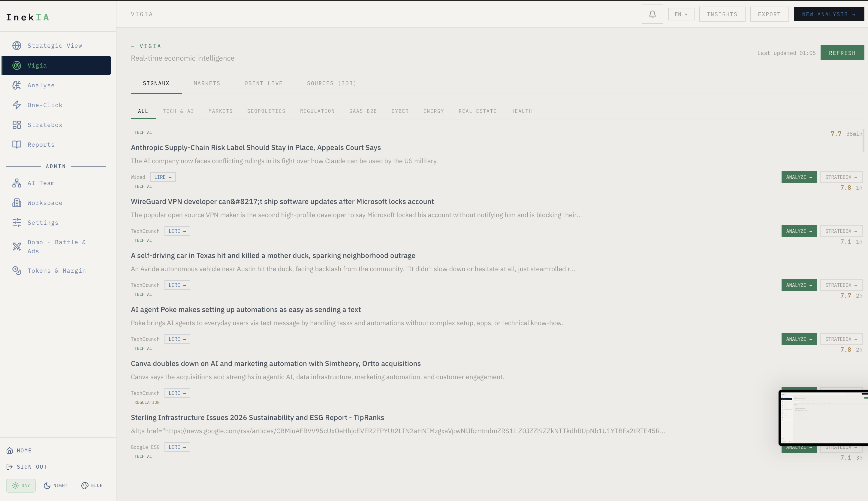Open Domo Battle & Ads swords icon
Viewport: 868px width, 501px height.
(17, 246)
